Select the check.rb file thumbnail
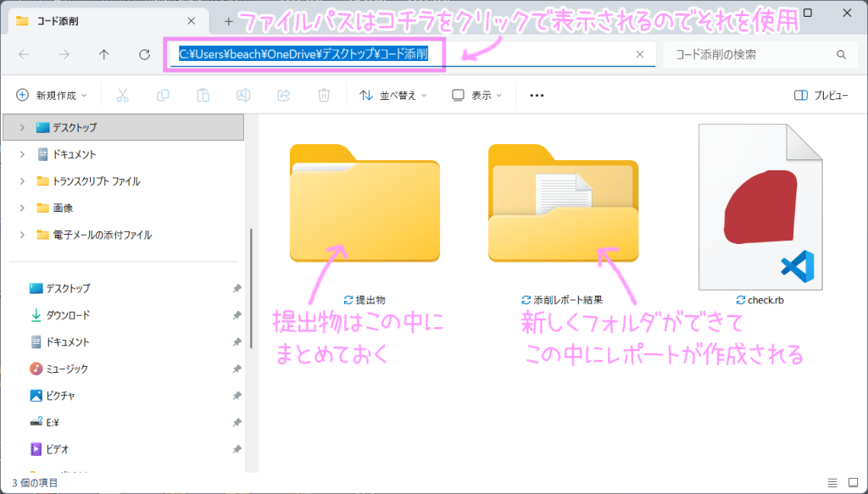Screen dimensions: 868x494 (760, 208)
